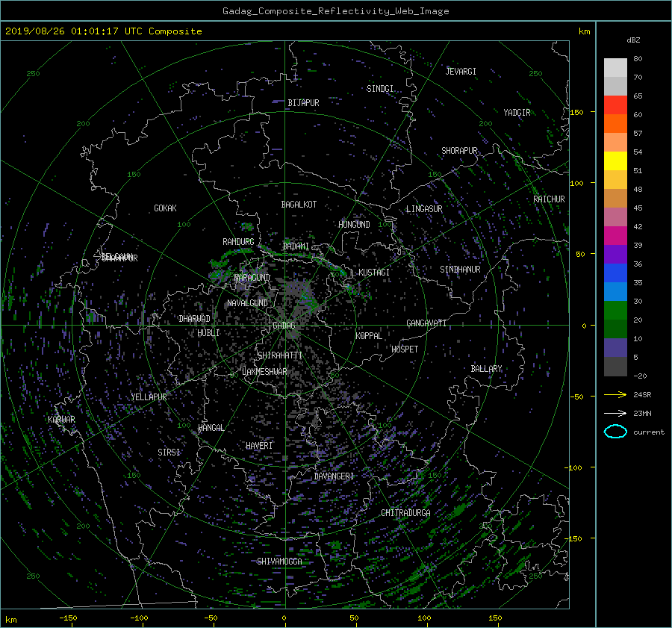This screenshot has height=628, width=672.
Task: Click the SHIRAHATTI label
Action: tap(280, 355)
